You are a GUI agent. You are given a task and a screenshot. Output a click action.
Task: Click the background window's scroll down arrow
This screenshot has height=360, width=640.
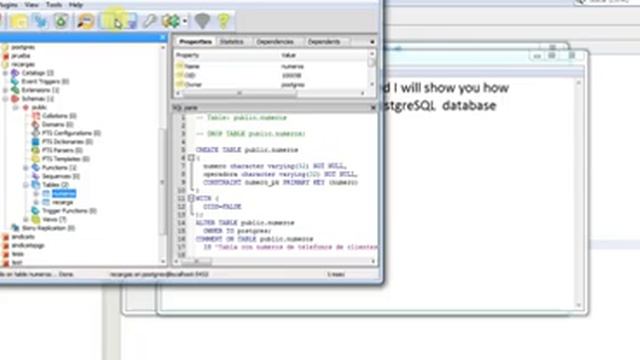(x=578, y=305)
